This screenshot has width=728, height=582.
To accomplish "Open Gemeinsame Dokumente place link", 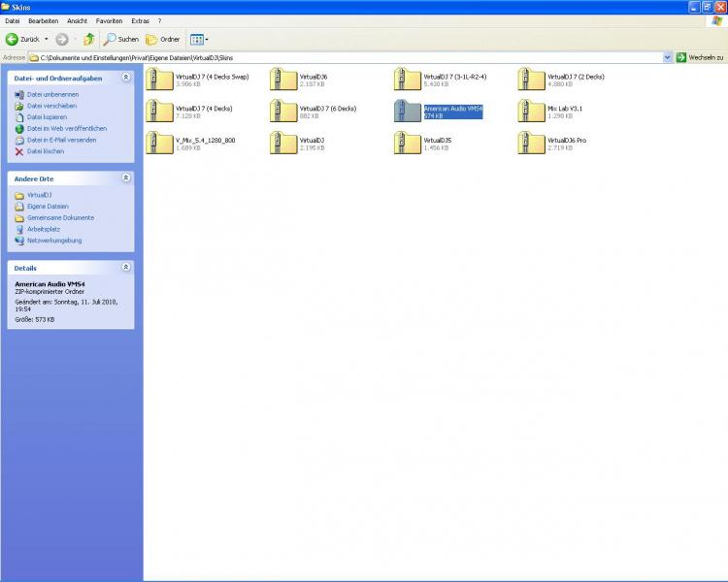I will click(60, 217).
